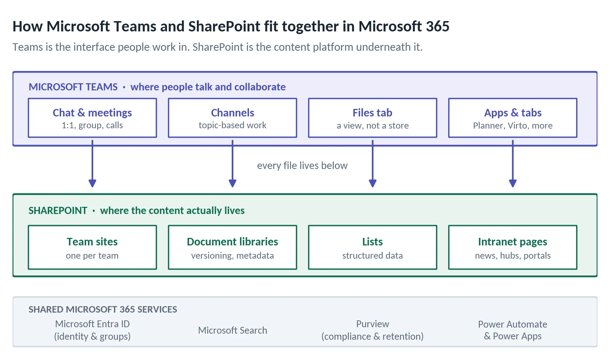This screenshot has width=610, height=364.
Task: Click '& Power Apps' text
Action: pos(513,336)
